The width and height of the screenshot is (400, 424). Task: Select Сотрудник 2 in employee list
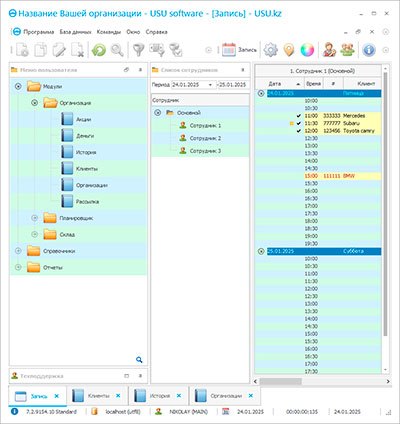click(205, 138)
